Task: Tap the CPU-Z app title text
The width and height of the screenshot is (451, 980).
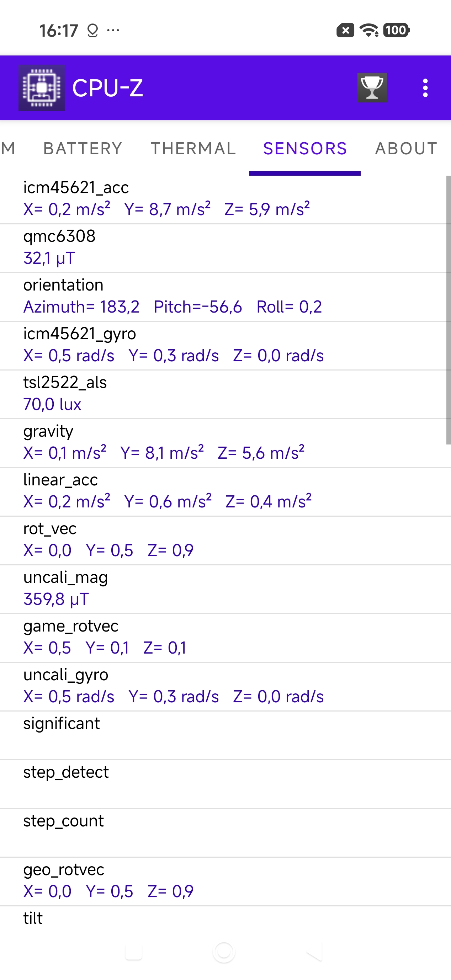Action: (x=107, y=88)
